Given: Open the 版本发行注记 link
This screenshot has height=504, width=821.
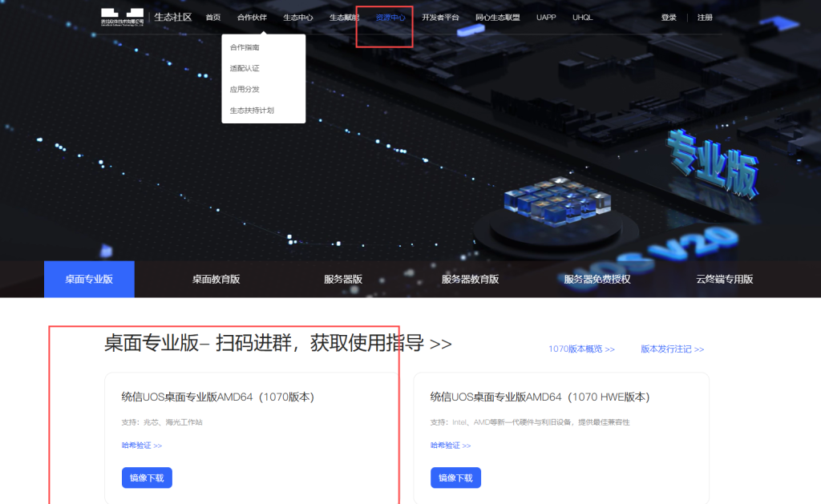Looking at the screenshot, I should 672,349.
